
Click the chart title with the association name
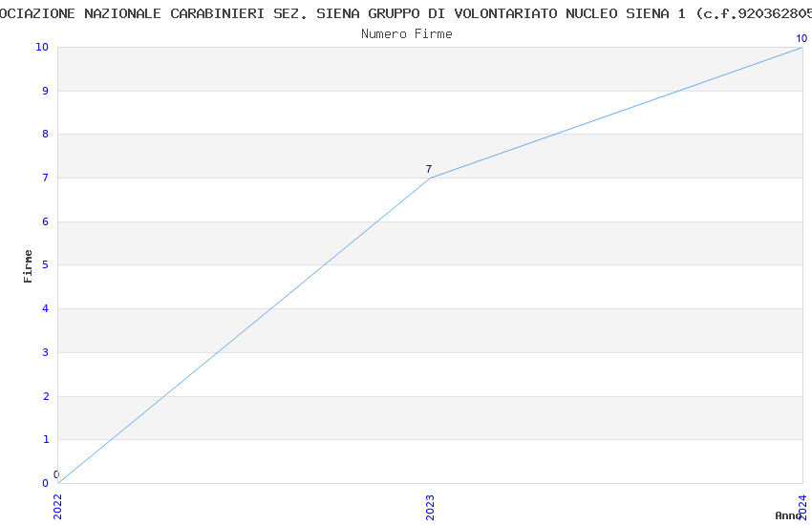coord(406,13)
